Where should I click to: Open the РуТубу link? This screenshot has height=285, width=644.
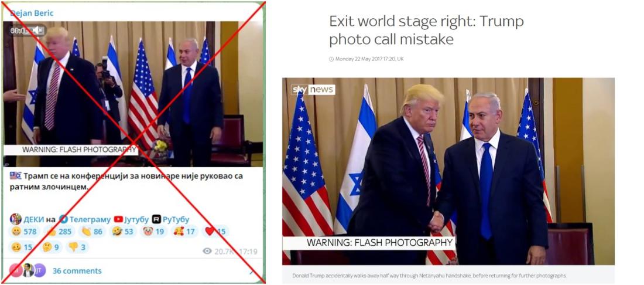[176, 219]
